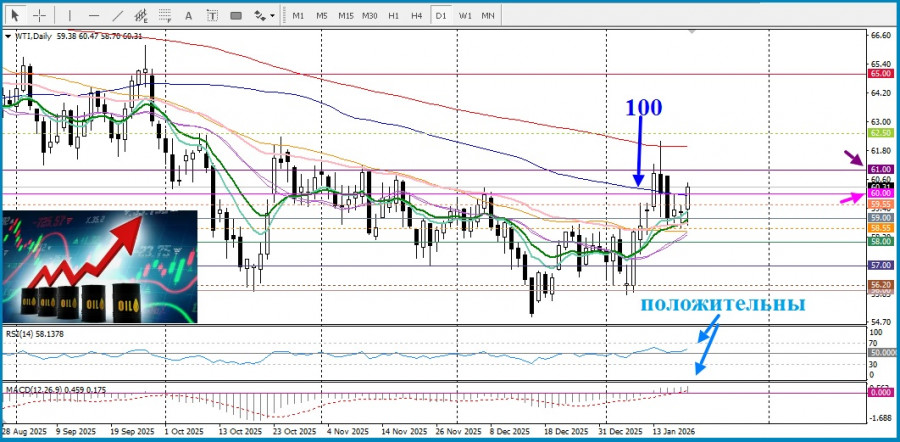Expand the WTI,Daily chart title arrow

[x=9, y=36]
